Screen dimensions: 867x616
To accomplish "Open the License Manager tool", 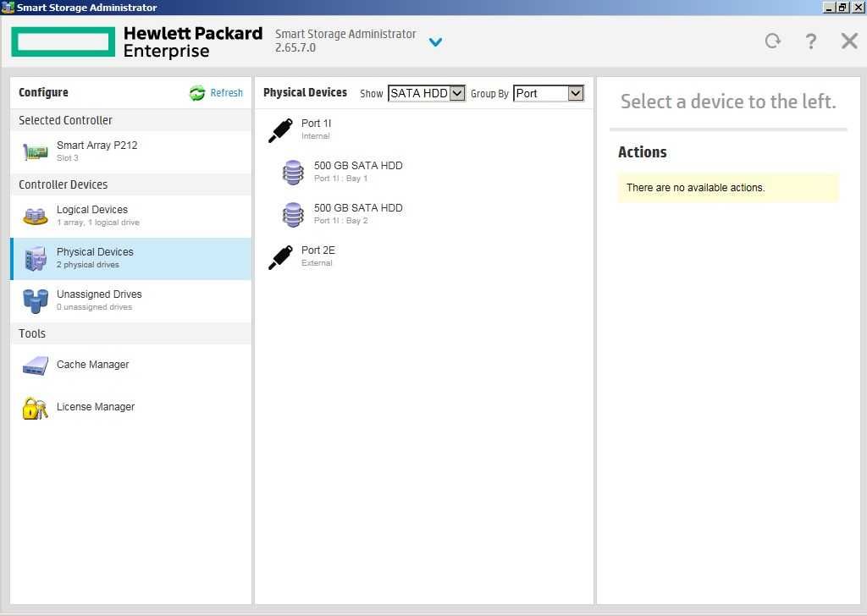I will tap(131, 408).
